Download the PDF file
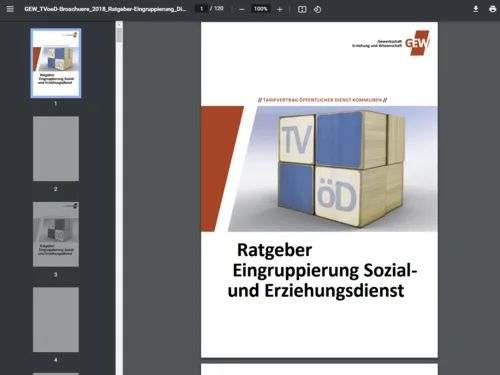 (476, 9)
